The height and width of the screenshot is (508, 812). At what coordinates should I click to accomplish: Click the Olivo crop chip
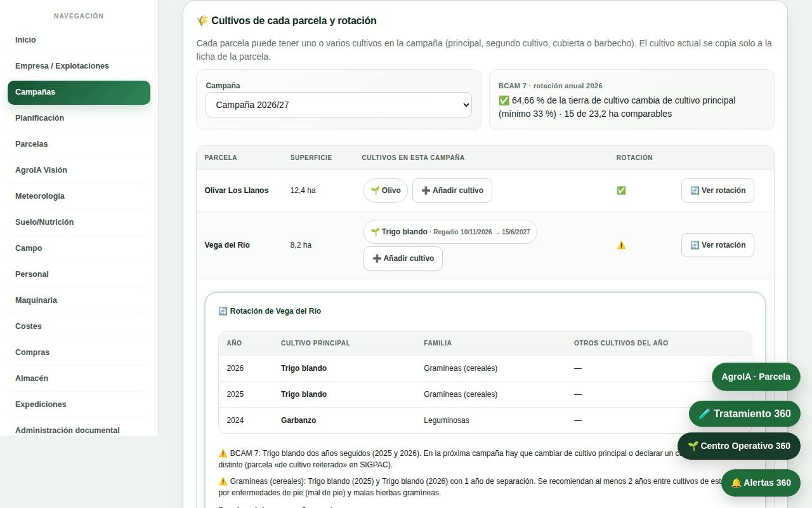[x=386, y=190]
